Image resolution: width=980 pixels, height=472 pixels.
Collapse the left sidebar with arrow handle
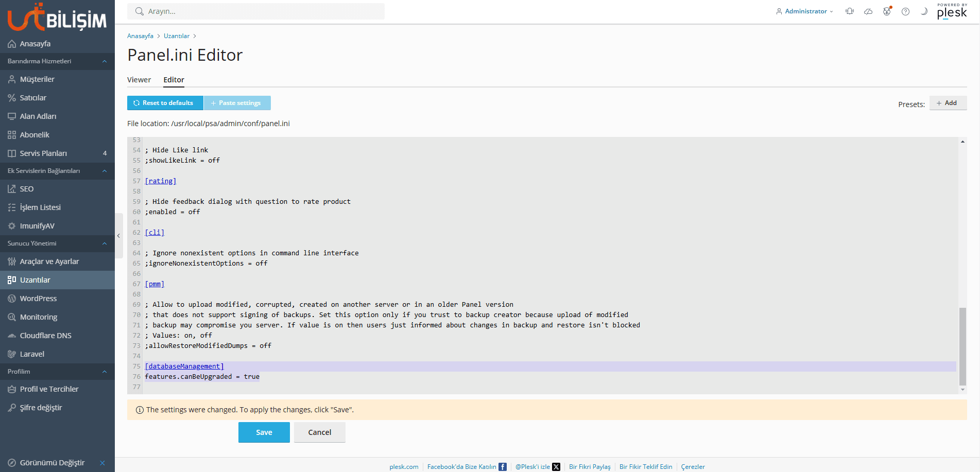pos(118,236)
